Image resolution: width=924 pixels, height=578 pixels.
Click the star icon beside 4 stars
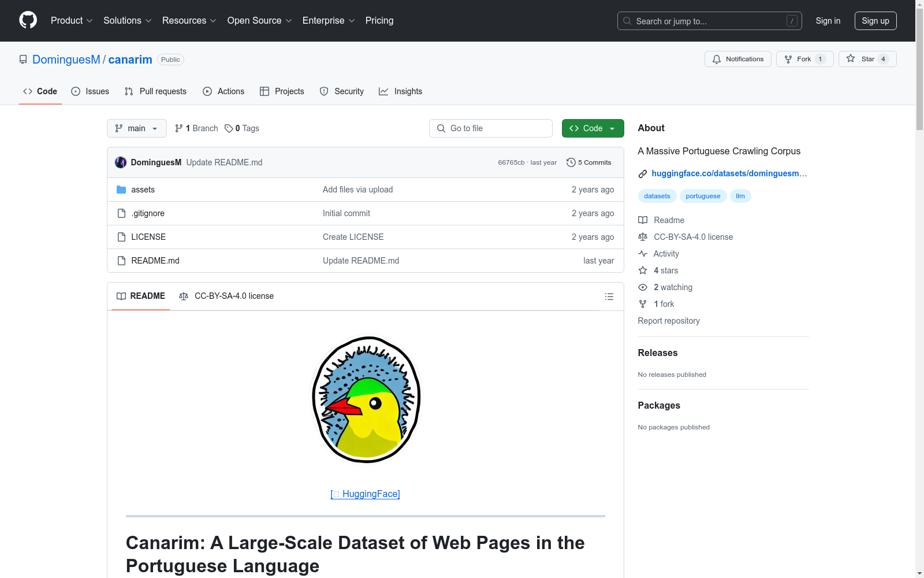click(x=643, y=271)
